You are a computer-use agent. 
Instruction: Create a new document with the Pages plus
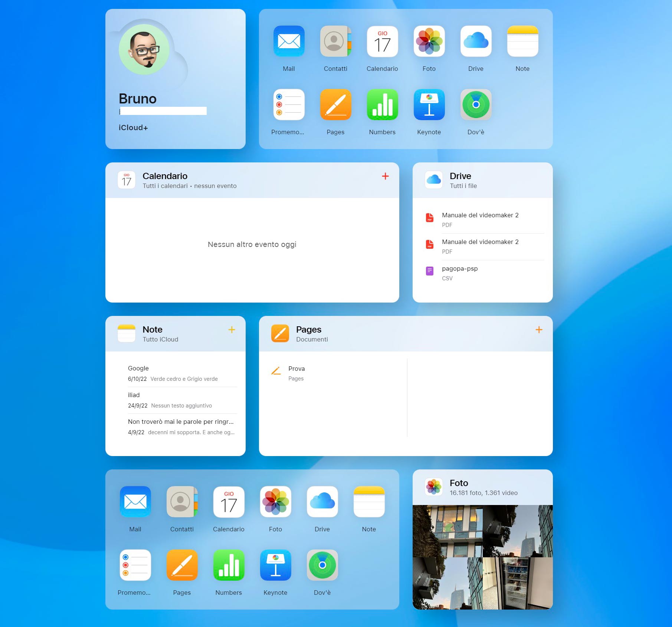point(539,330)
